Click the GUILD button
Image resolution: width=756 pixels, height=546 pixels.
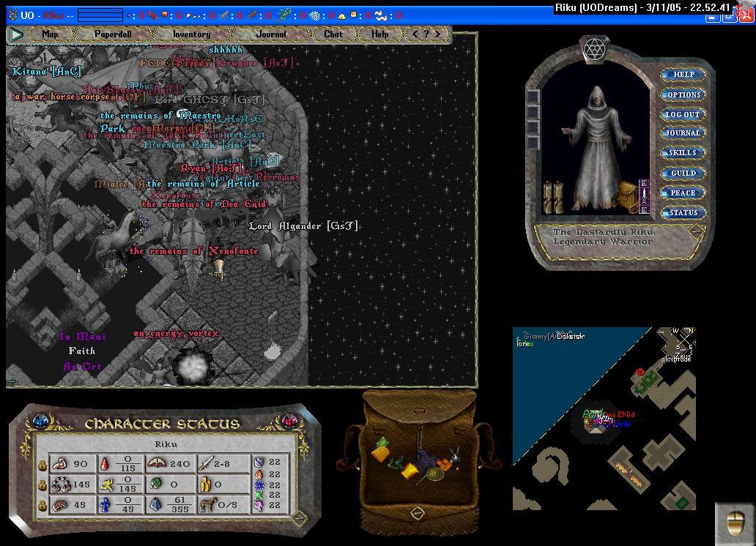pos(683,173)
